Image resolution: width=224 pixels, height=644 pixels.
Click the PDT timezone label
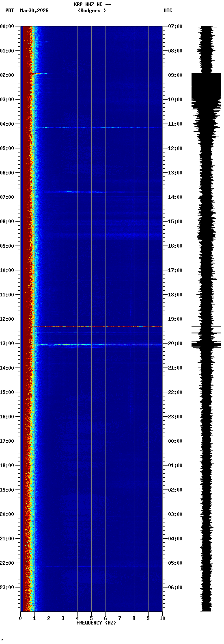[9, 11]
